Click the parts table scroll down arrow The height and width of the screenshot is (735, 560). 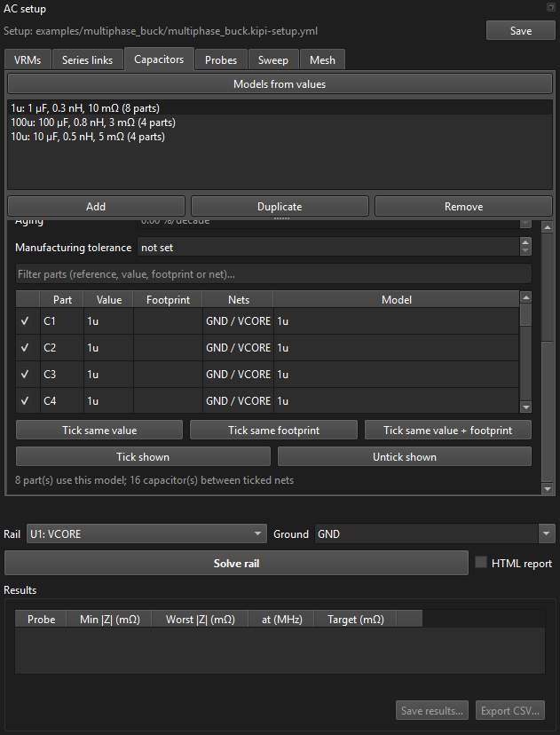coord(525,407)
